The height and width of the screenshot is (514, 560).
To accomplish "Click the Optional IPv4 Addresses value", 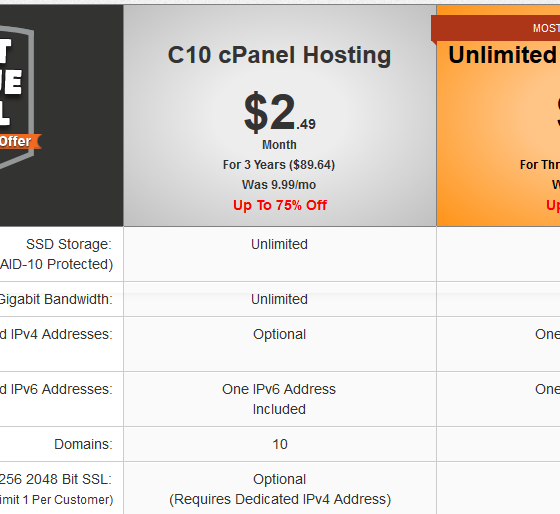I will pyautogui.click(x=280, y=334).
